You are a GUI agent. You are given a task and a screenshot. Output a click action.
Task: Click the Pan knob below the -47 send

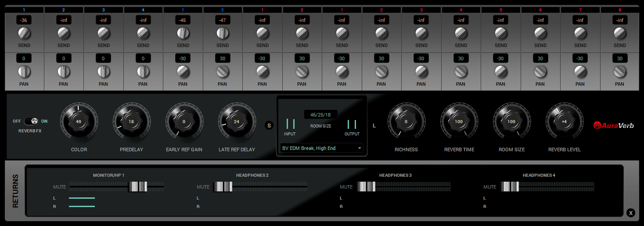click(x=223, y=72)
